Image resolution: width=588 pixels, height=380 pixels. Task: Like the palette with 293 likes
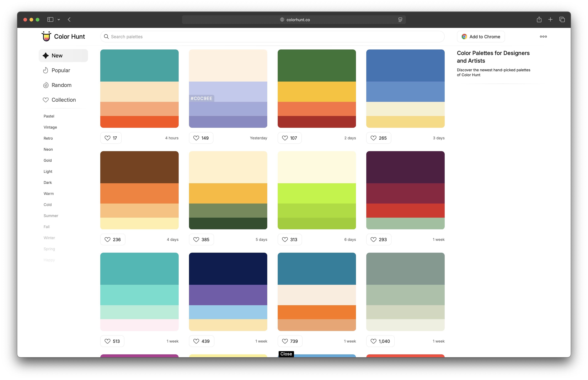(x=379, y=239)
